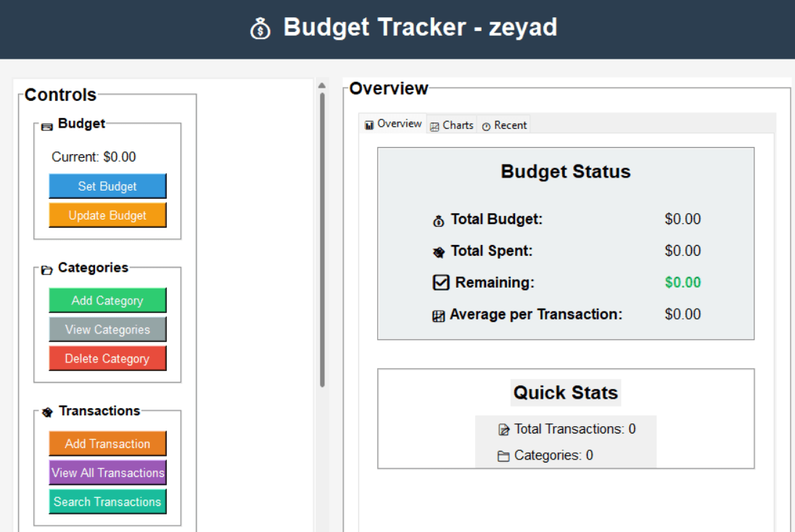Click the money bag icon next to Total Budget
Image resolution: width=795 pixels, height=532 pixels.
click(x=439, y=221)
